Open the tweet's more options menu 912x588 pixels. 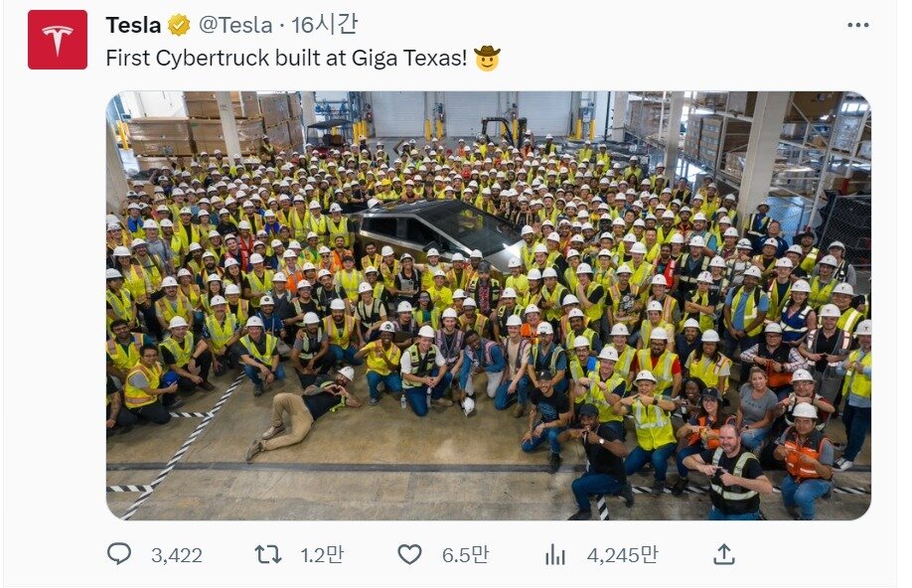858,25
